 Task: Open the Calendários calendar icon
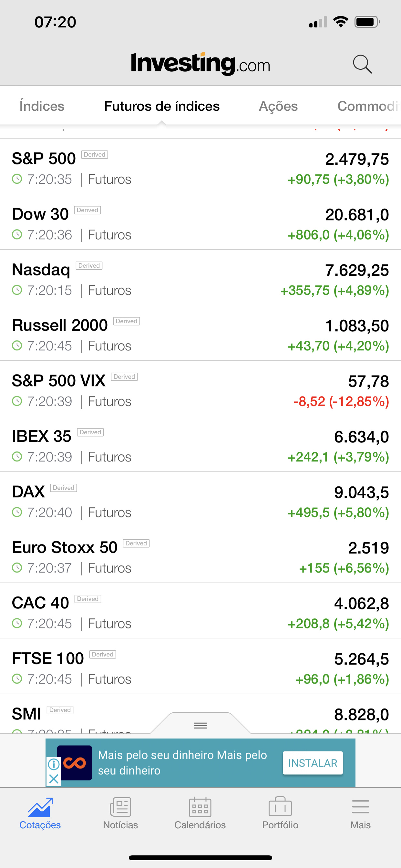coord(200,807)
